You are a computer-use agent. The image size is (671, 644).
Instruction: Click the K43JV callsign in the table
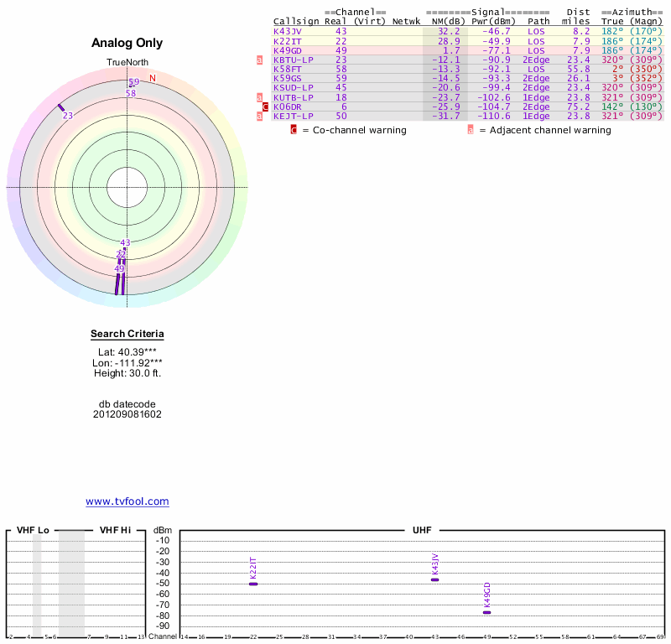point(288,31)
